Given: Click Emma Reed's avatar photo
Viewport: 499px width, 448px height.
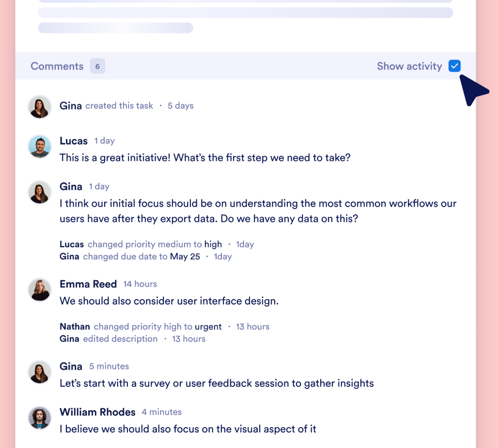Looking at the screenshot, I should tap(39, 289).
